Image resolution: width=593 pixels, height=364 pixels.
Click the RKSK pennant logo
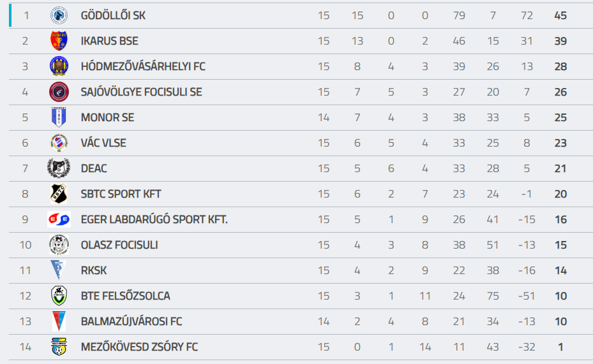click(59, 270)
